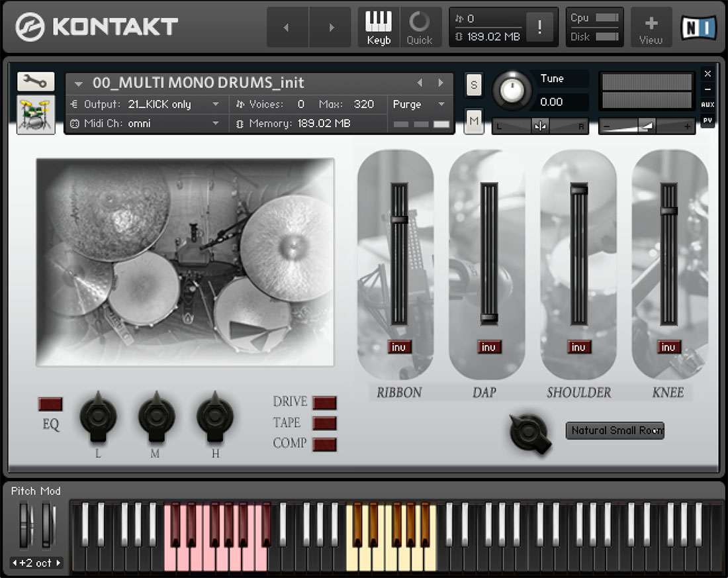Screen dimensions: 728x578
Task: Click the Tune knob
Action: 512,89
